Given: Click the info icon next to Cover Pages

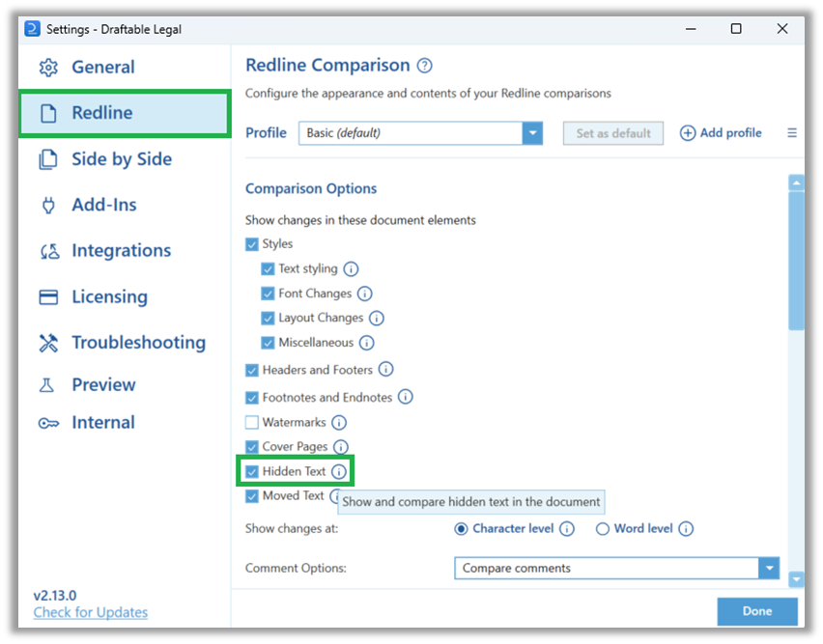Looking at the screenshot, I should coord(341,447).
